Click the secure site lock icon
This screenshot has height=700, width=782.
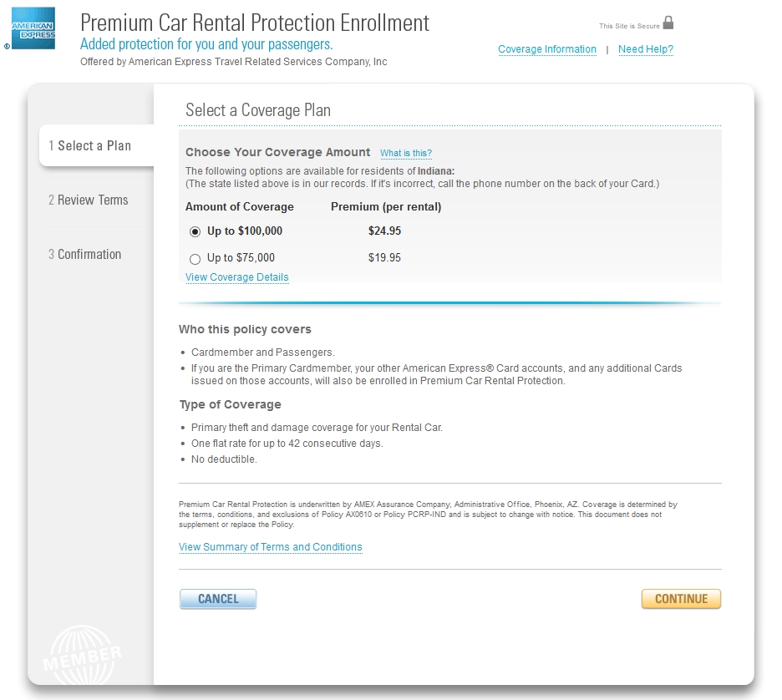668,24
